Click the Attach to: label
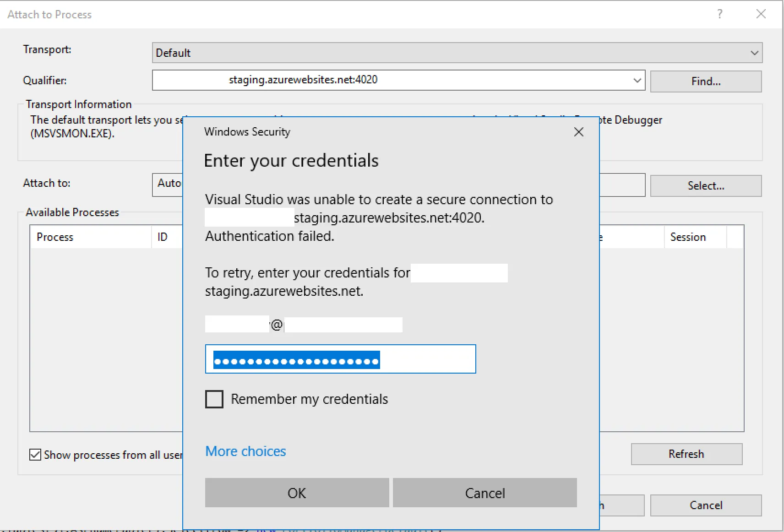 click(x=47, y=183)
